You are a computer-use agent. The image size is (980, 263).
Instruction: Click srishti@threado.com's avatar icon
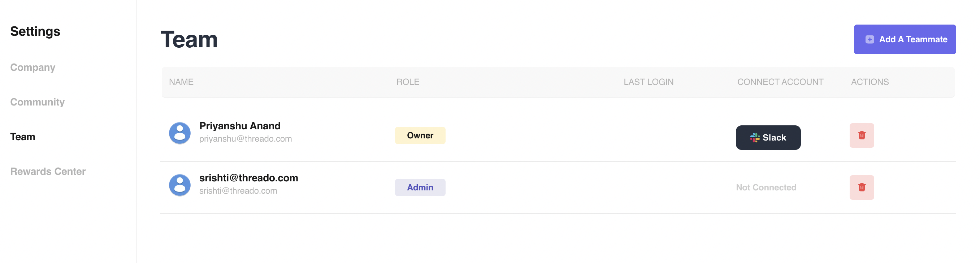[179, 185]
